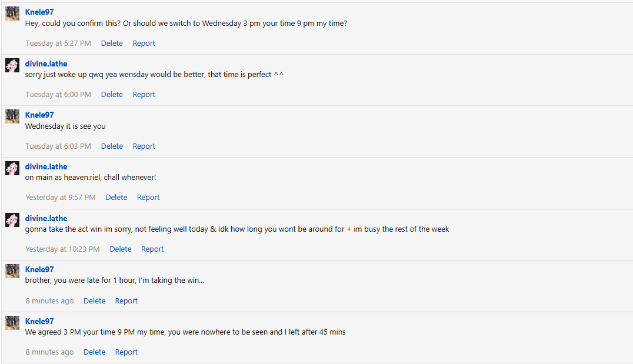The width and height of the screenshot is (633, 364).
Task: Click divine.lathe's avatar on the 'just woke up' message
Action: [x=12, y=65]
